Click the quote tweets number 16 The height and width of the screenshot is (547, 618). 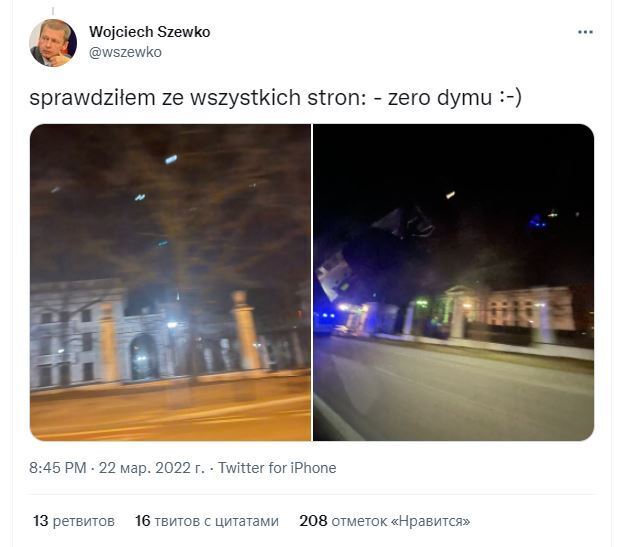pos(142,521)
